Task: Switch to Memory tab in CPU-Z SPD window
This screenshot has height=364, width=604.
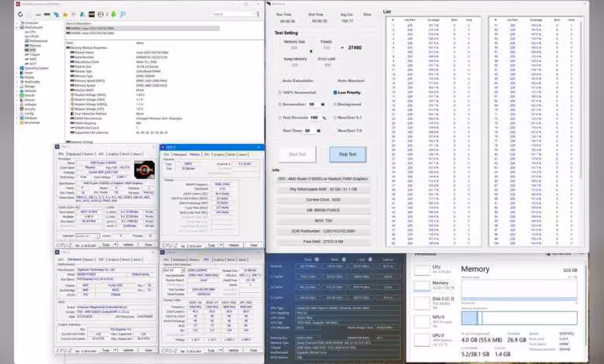Action: click(x=194, y=259)
